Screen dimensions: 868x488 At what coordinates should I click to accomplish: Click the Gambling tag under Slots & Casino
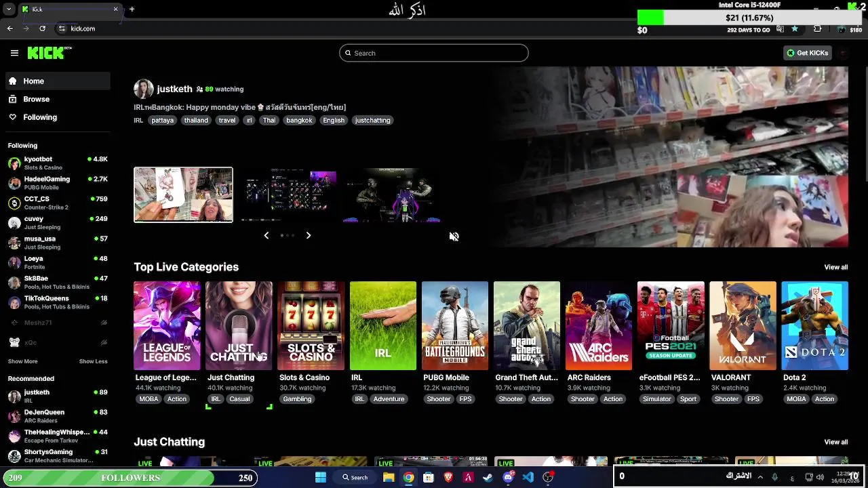point(297,399)
